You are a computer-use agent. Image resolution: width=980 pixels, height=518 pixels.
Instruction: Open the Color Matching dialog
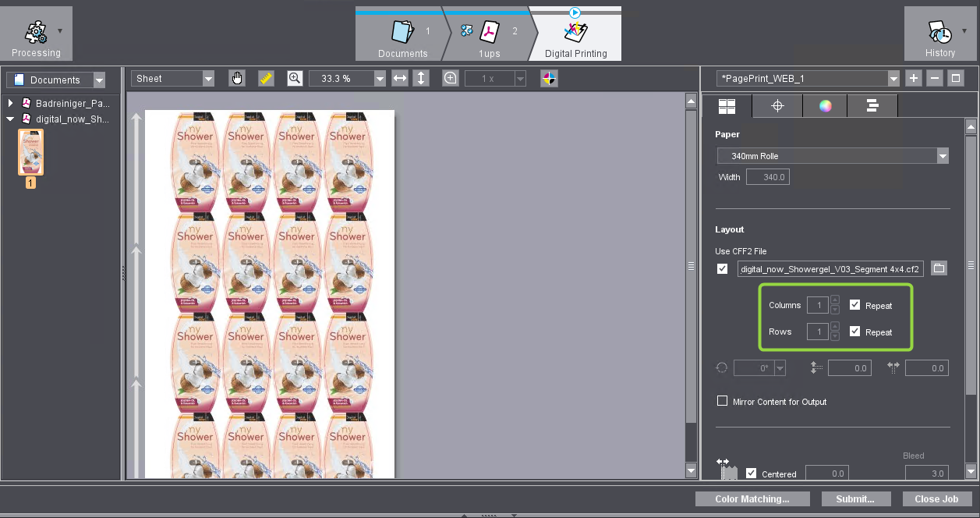[x=752, y=498]
